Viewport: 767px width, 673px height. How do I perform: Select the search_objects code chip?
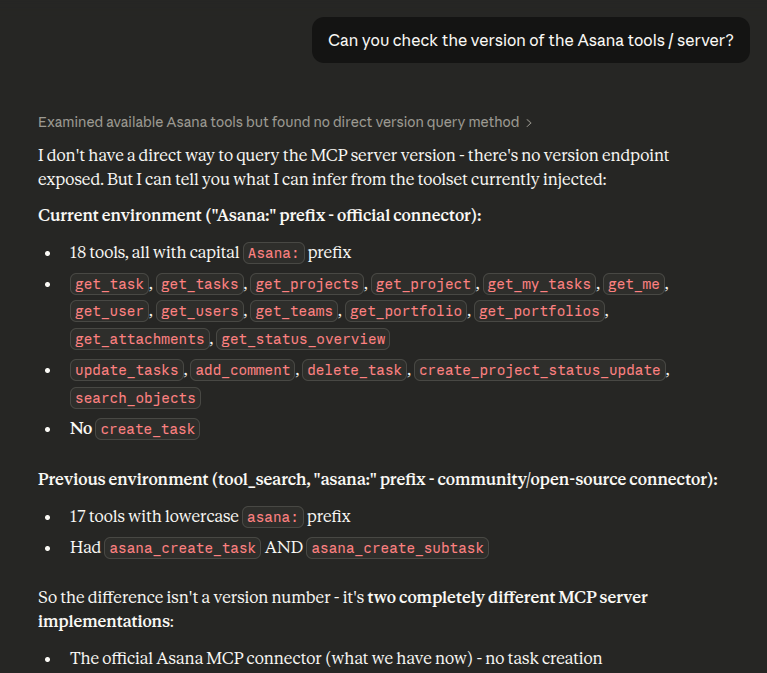[135, 398]
